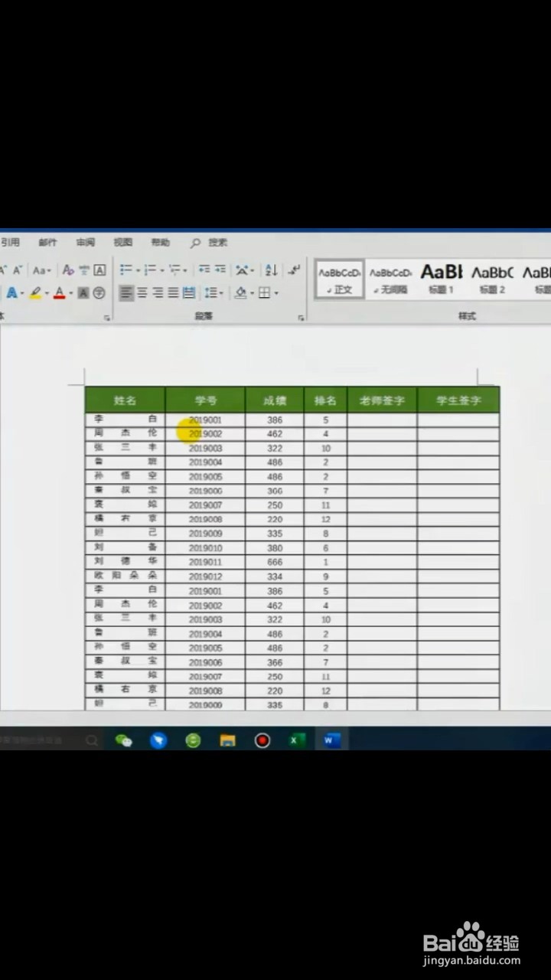Expand the shading color dropdown arrow

252,293
